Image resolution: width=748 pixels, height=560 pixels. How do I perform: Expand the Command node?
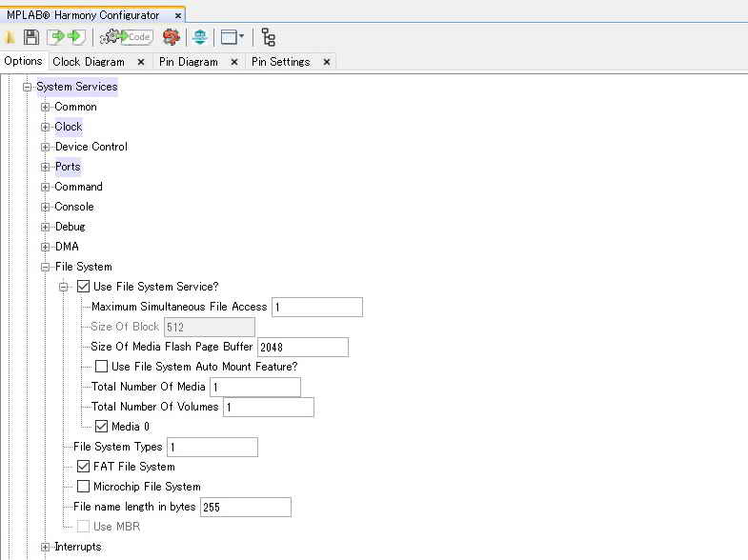(x=45, y=187)
